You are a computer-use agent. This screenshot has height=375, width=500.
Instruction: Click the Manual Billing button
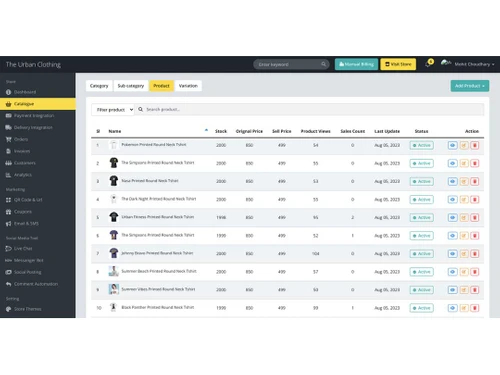[x=356, y=64]
